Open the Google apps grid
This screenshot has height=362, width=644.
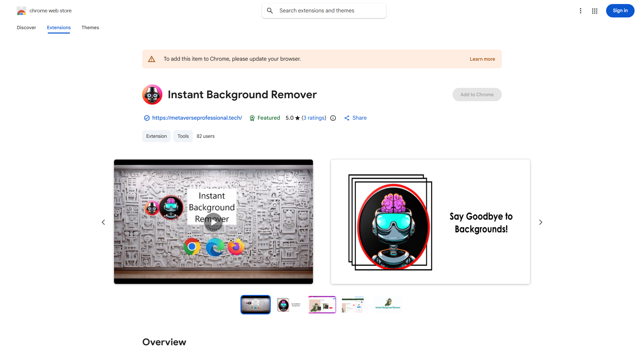pyautogui.click(x=594, y=10)
